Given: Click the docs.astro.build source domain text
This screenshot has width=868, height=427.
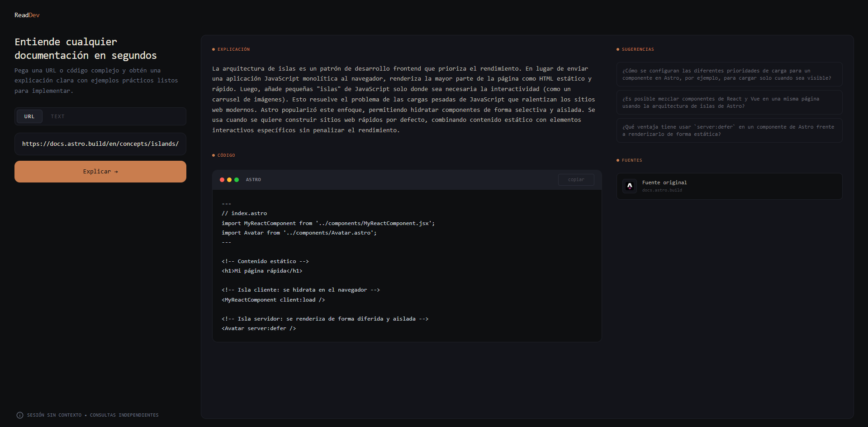Looking at the screenshot, I should pos(662,190).
